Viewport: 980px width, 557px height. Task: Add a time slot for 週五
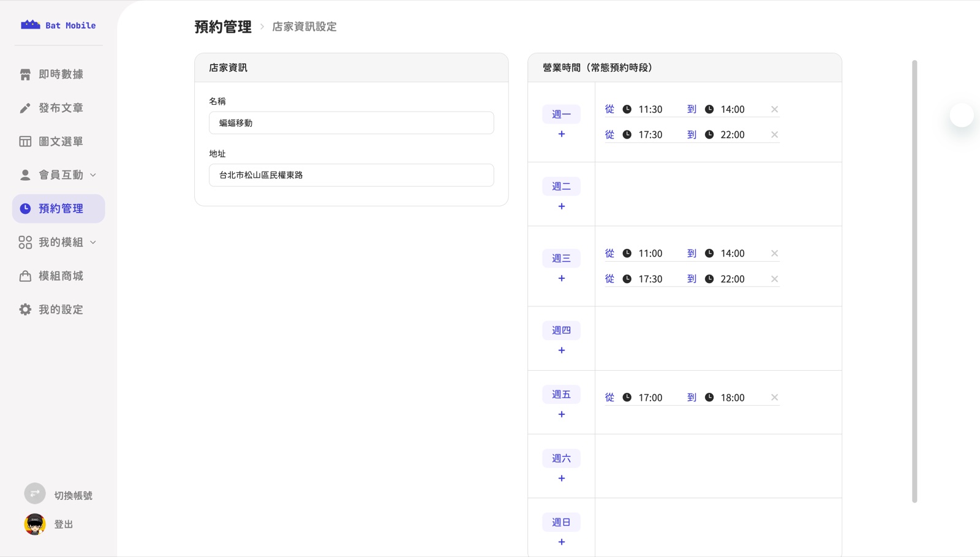point(562,415)
